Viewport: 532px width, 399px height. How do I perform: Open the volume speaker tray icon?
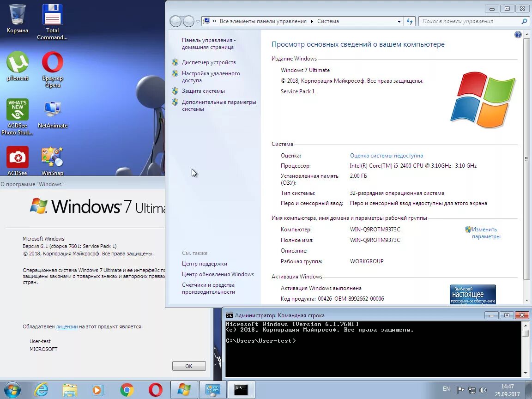(483, 390)
